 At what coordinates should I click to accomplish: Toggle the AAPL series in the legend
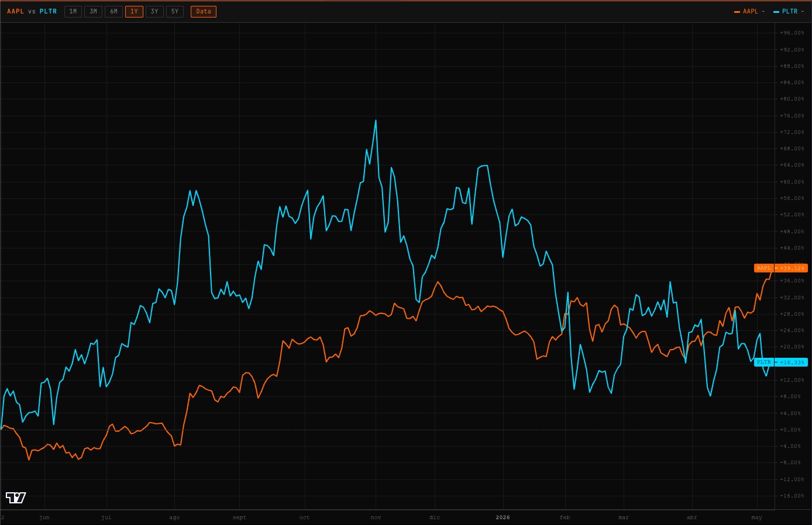tap(749, 11)
